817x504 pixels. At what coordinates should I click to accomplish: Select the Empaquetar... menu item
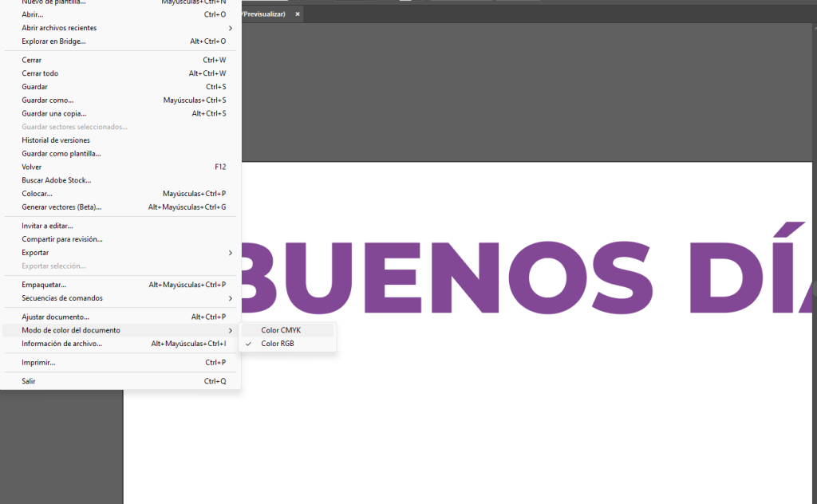tap(120, 285)
